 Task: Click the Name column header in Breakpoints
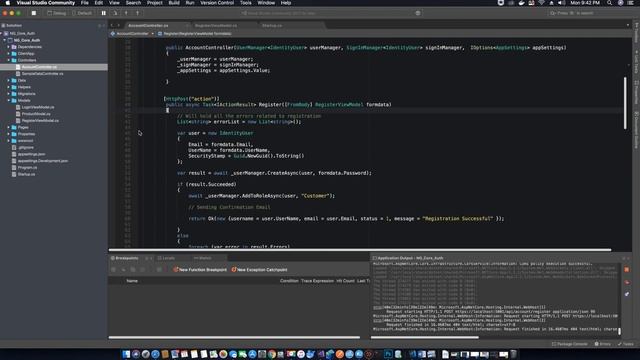(132, 281)
